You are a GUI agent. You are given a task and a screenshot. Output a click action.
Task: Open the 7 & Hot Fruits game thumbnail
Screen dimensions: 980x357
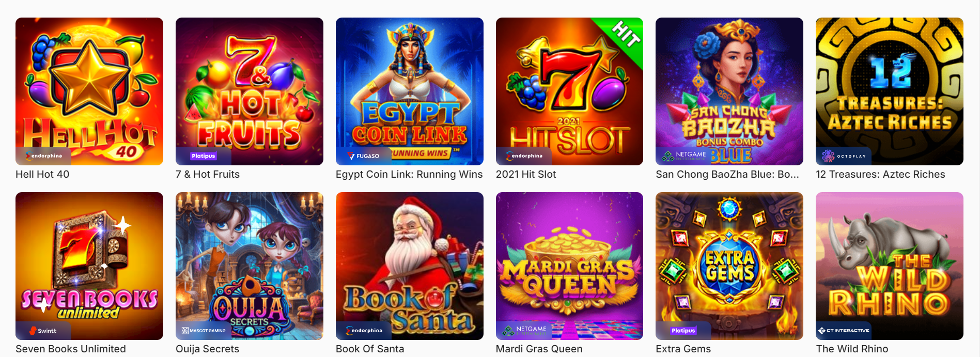click(x=250, y=91)
